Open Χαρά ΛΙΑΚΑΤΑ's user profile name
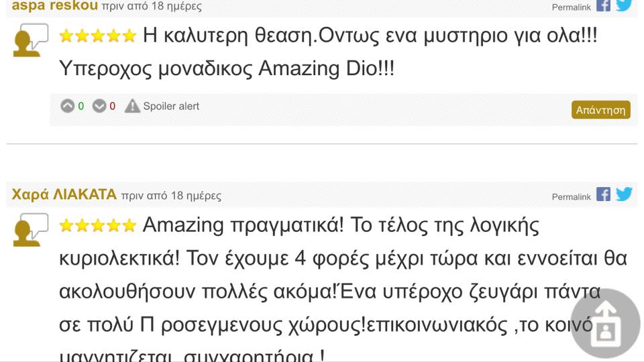The image size is (644, 362). click(64, 194)
